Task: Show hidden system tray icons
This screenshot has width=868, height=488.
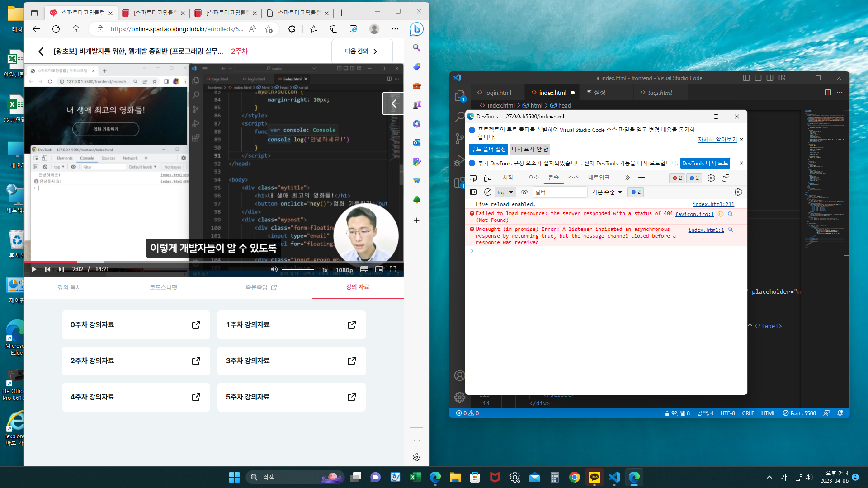Action: point(769,477)
